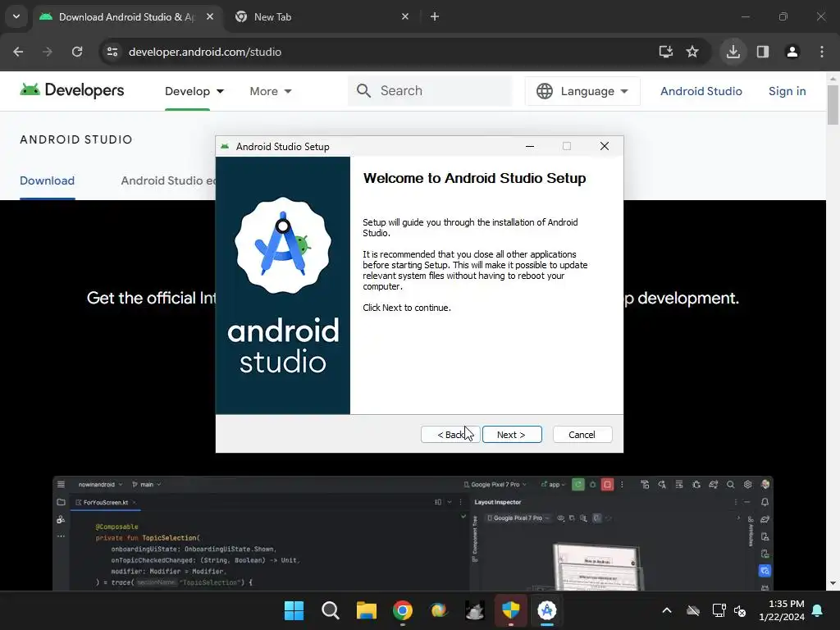Image resolution: width=840 pixels, height=630 pixels.
Task: Open Chrome profile avatar
Action: pos(792,52)
